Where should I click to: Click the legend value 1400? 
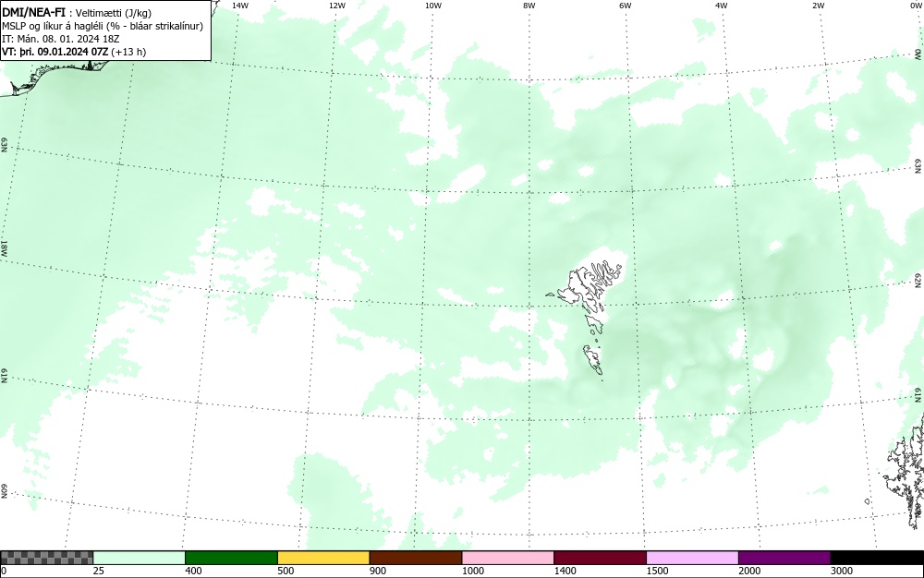565,571
